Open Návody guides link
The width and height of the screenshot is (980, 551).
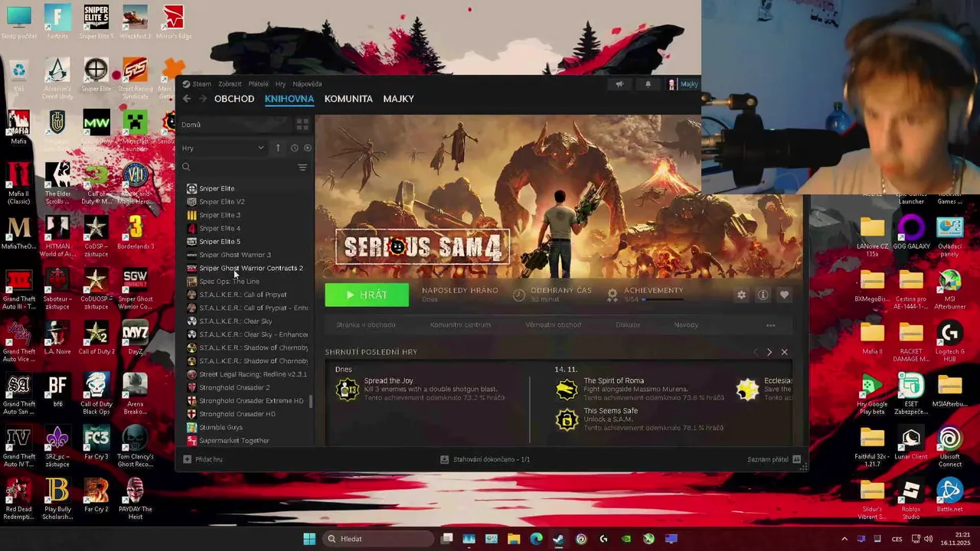[686, 324]
